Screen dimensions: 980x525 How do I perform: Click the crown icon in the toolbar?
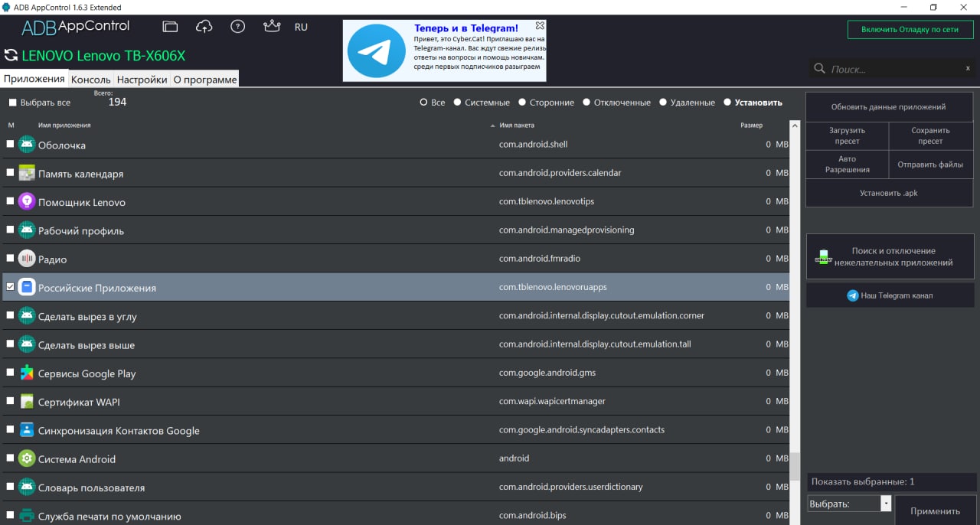click(271, 27)
